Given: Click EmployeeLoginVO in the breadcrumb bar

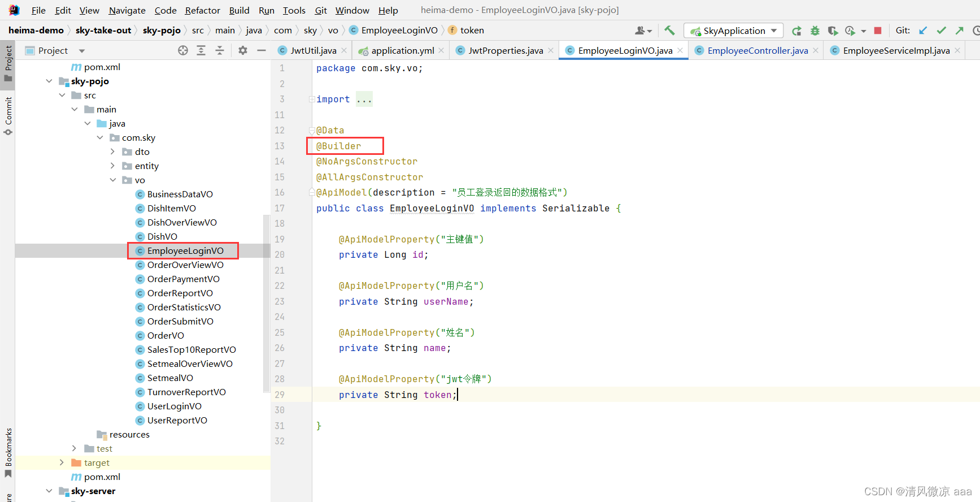Looking at the screenshot, I should (393, 31).
